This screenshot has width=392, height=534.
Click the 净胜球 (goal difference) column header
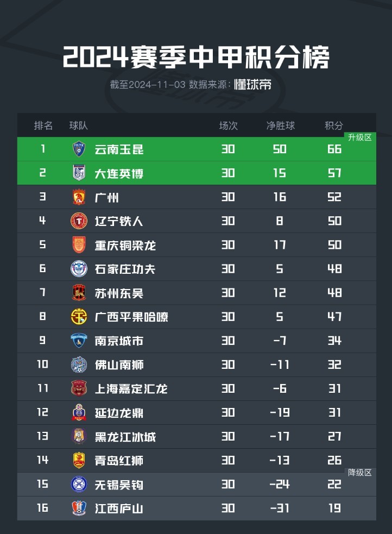point(280,125)
